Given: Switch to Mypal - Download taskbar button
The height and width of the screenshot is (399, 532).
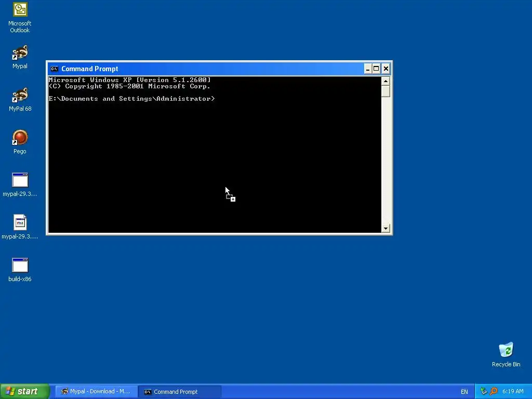Looking at the screenshot, I should tap(96, 392).
